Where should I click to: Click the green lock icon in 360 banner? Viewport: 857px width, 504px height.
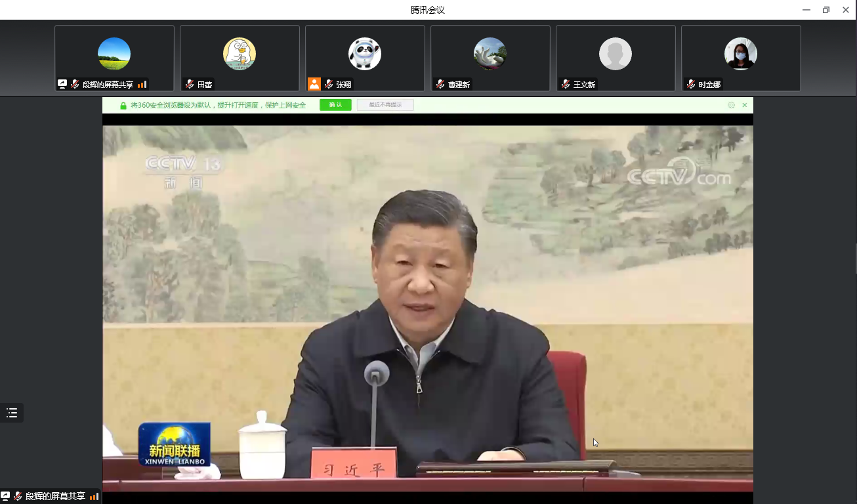coord(123,105)
